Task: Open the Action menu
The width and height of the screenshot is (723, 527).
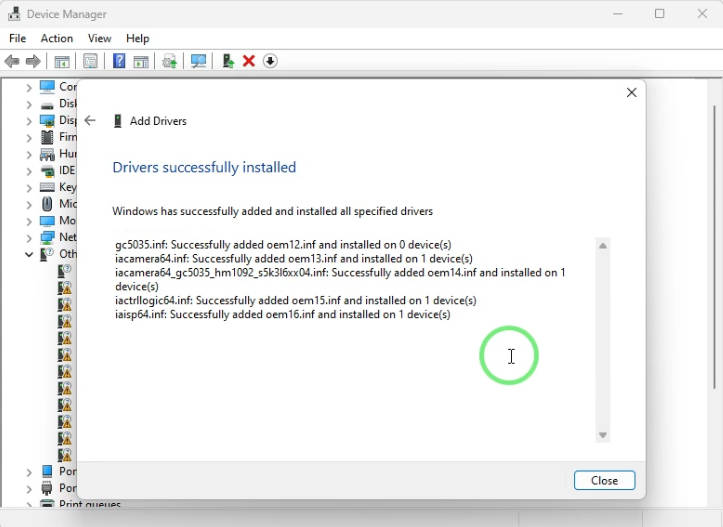Action: [x=57, y=38]
